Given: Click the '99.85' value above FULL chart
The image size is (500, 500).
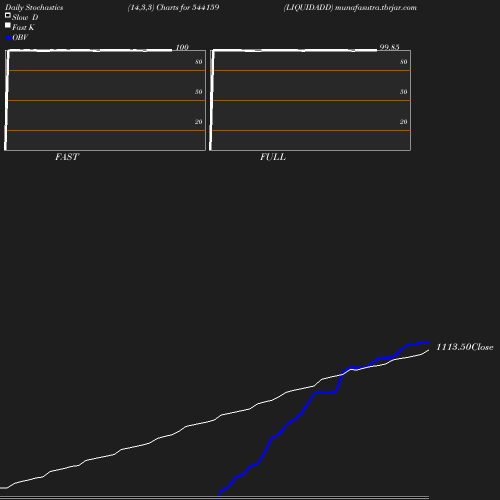Looking at the screenshot, I should pos(389,47).
